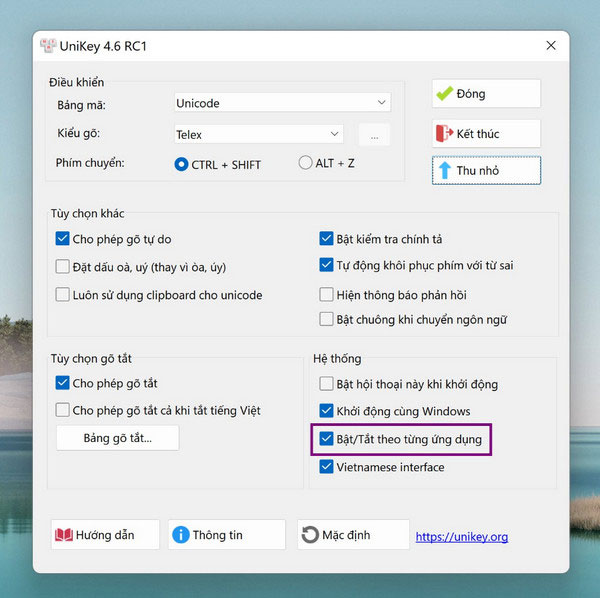Viewport: 600px width, 598px height.
Task: Select ALT + Z switch key radio
Action: pyautogui.click(x=305, y=163)
